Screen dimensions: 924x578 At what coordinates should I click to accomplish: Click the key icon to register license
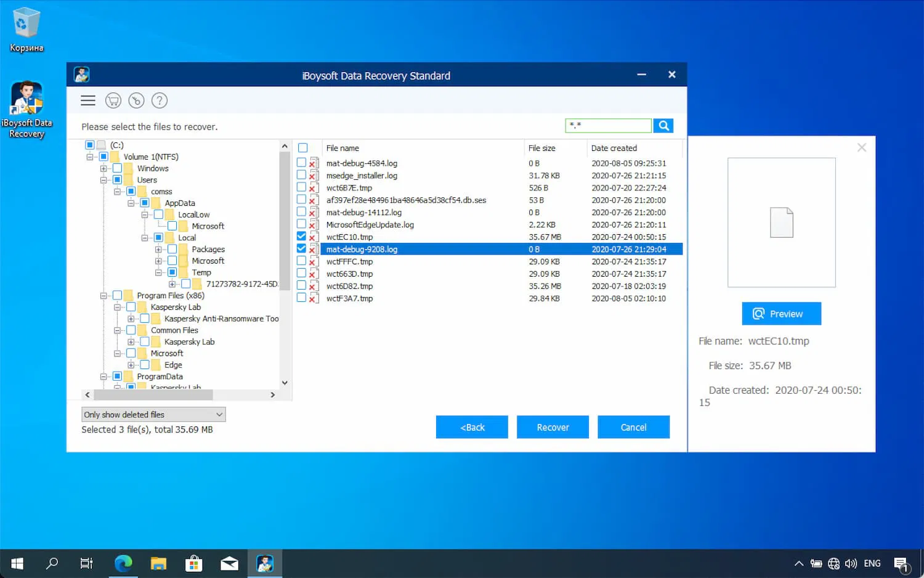point(136,100)
